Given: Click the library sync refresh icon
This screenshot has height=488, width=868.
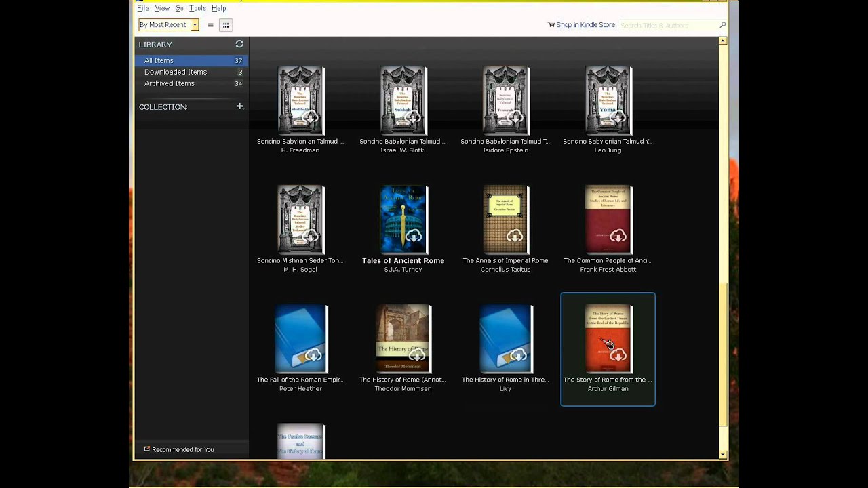Looking at the screenshot, I should pos(239,44).
